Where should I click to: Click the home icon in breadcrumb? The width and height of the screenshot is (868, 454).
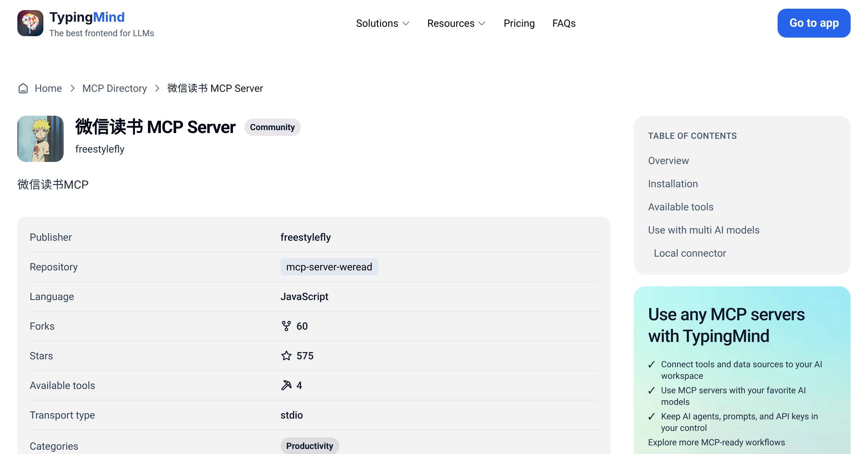[23, 89]
